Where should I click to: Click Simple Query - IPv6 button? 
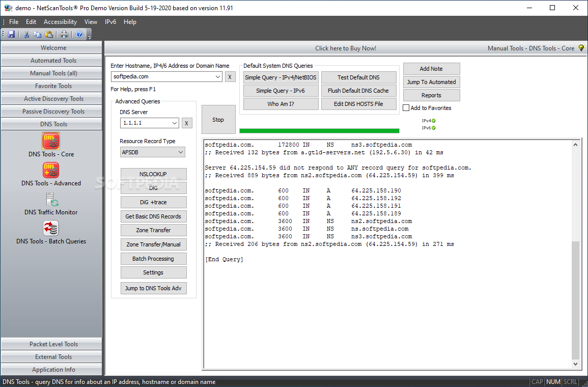(x=281, y=91)
